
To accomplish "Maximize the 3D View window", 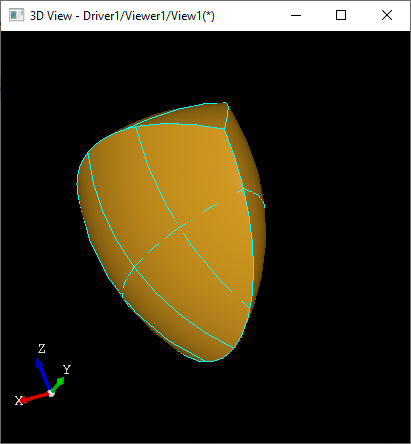I will click(x=341, y=15).
